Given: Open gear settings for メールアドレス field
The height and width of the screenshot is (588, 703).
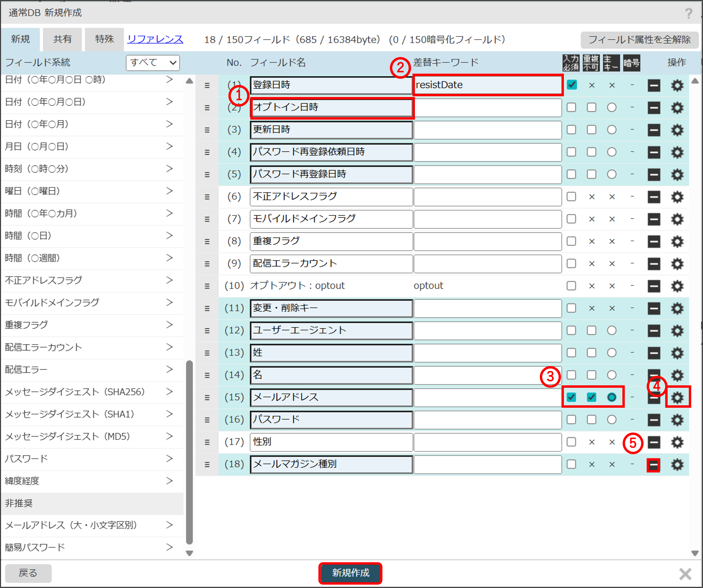Looking at the screenshot, I should [x=677, y=397].
